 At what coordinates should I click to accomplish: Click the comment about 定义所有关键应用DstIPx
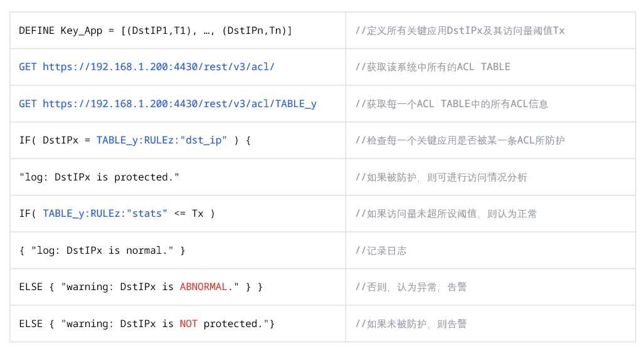(460, 30)
